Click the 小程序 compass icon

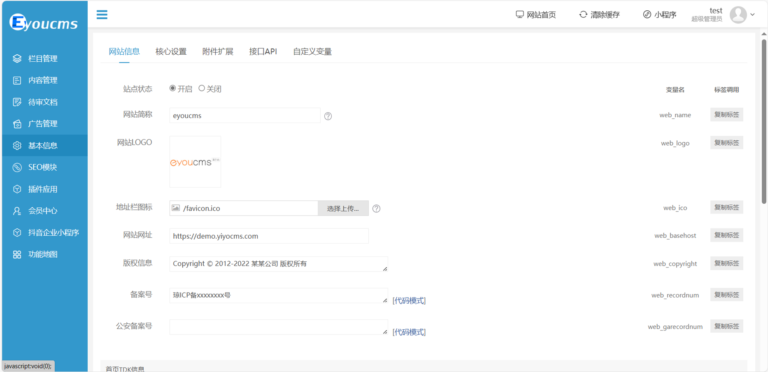pyautogui.click(x=647, y=15)
